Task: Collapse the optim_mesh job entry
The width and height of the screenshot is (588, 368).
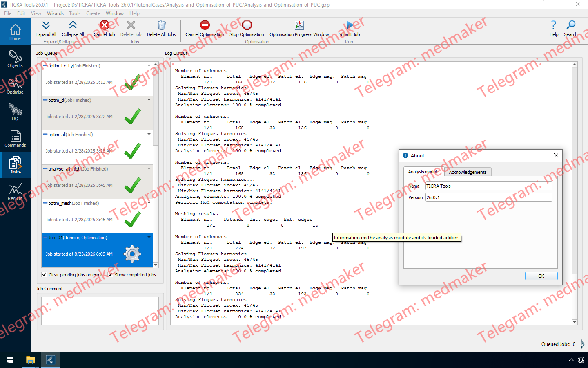Action: [45, 203]
